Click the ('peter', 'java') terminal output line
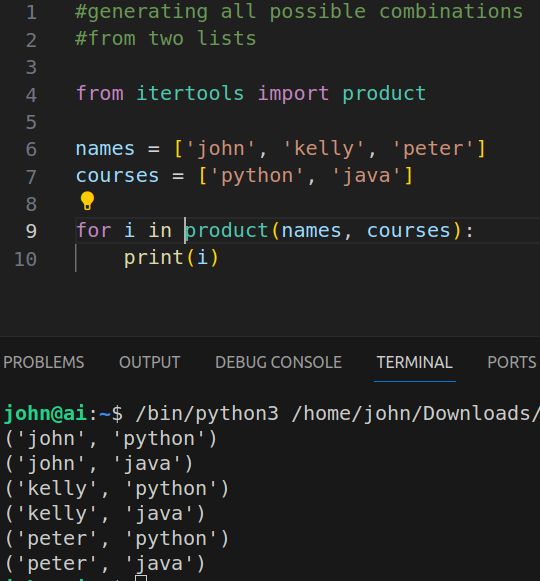Image resolution: width=540 pixels, height=581 pixels. click(105, 564)
